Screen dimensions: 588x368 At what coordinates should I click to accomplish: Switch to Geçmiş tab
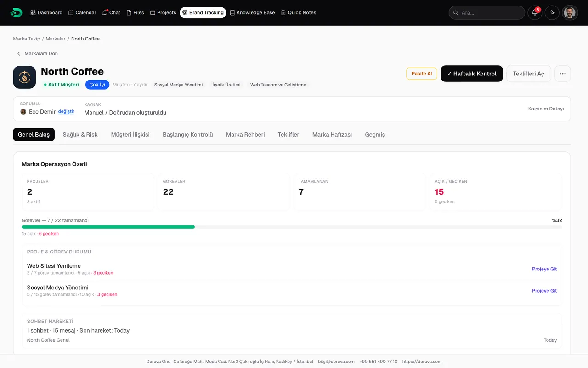(375, 135)
